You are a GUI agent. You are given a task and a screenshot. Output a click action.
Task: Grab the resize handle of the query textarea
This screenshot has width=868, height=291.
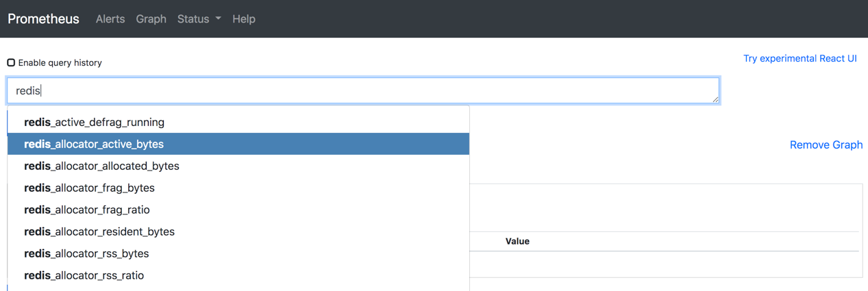click(715, 99)
